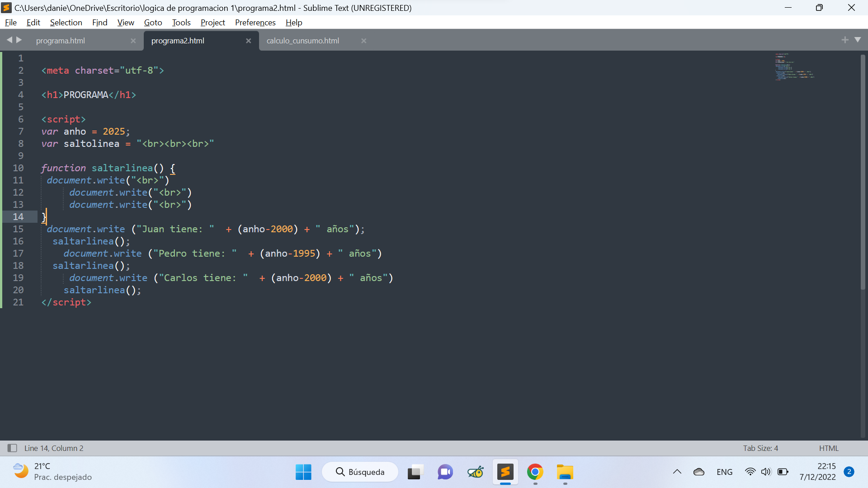Click the Búsqueda taskbar search box
The height and width of the screenshot is (488, 868).
point(360,472)
